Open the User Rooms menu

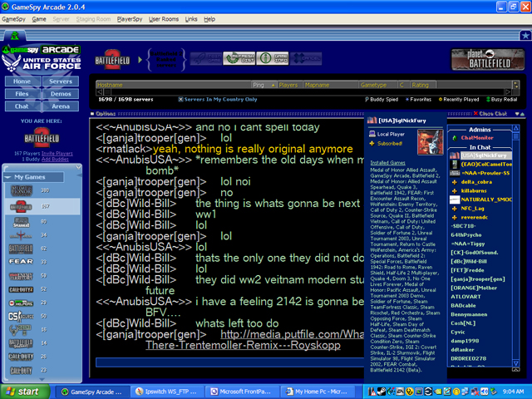[164, 19]
